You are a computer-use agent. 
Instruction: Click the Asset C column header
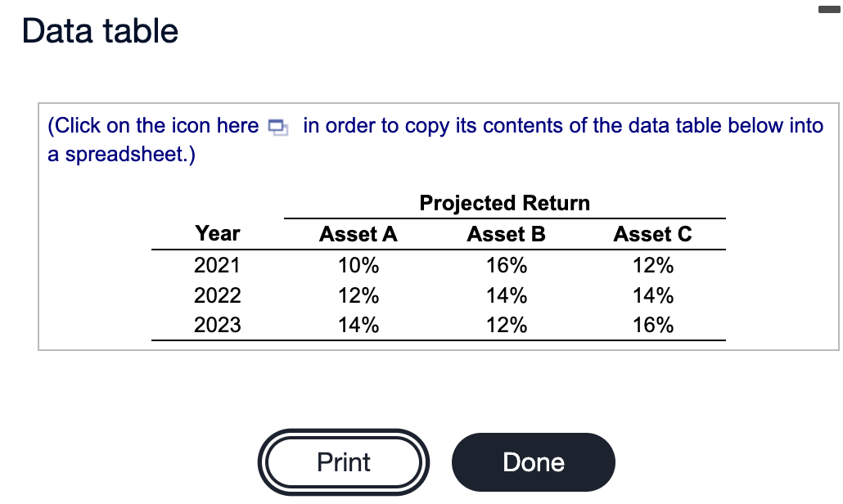(x=652, y=234)
